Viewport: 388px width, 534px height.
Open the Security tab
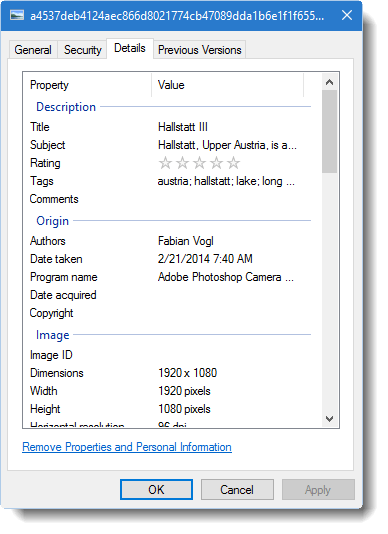click(83, 50)
